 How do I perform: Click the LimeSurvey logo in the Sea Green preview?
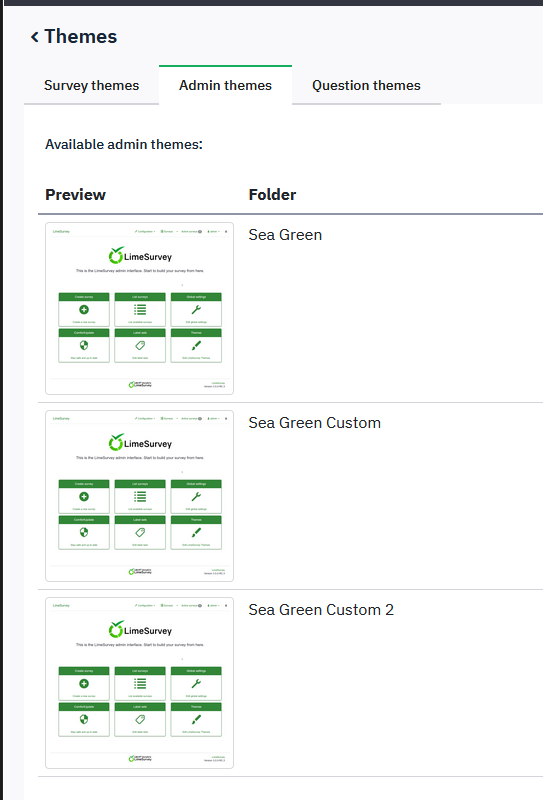pos(140,256)
